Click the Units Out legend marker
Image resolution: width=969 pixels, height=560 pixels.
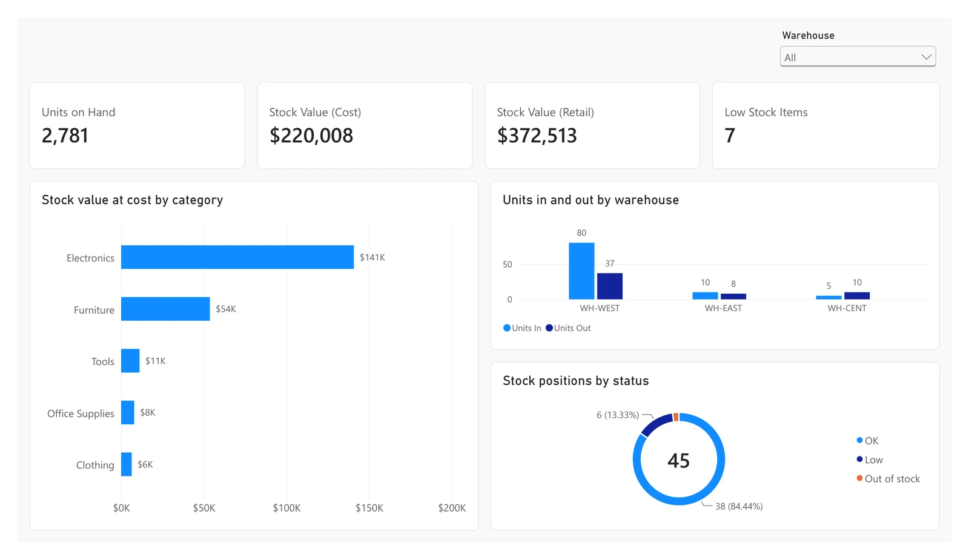point(549,328)
